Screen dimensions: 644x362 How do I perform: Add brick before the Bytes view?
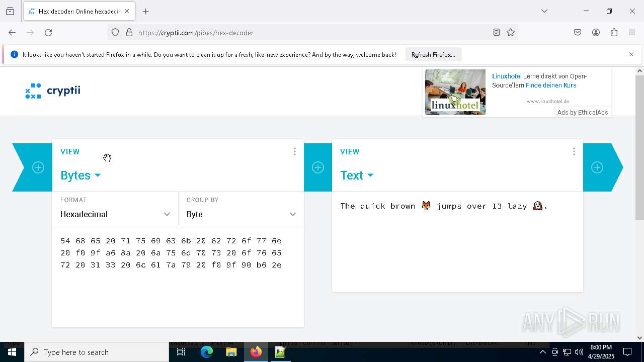[38, 167]
